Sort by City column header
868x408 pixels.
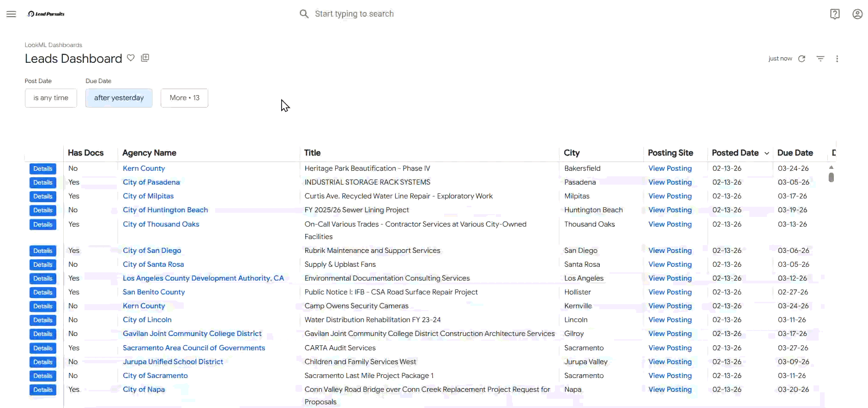[x=572, y=153]
